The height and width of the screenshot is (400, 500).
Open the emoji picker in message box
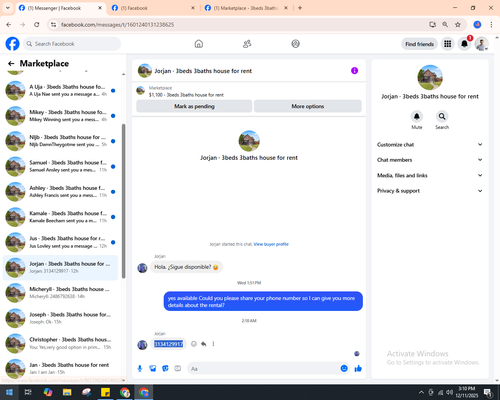click(x=344, y=368)
